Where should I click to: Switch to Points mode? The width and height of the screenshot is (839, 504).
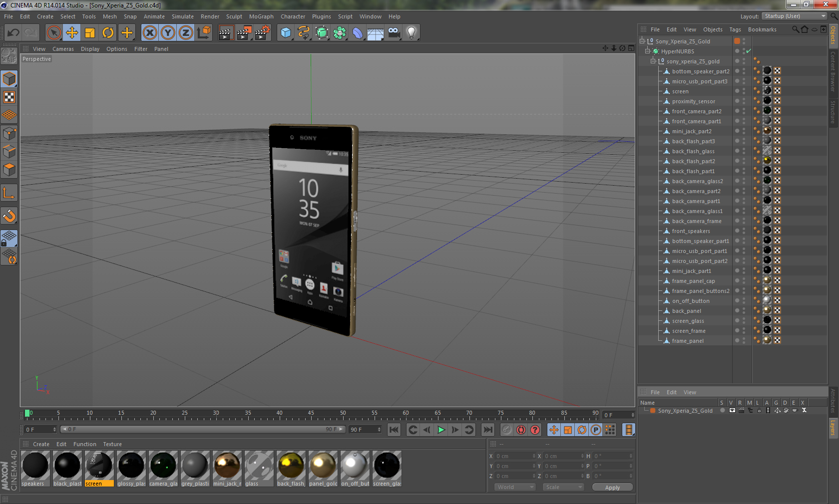tap(9, 133)
